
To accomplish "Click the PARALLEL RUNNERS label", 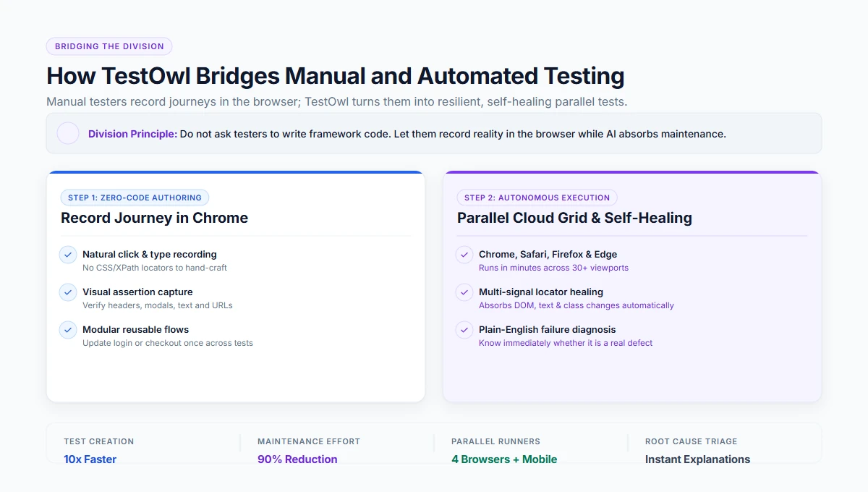I will tap(495, 441).
